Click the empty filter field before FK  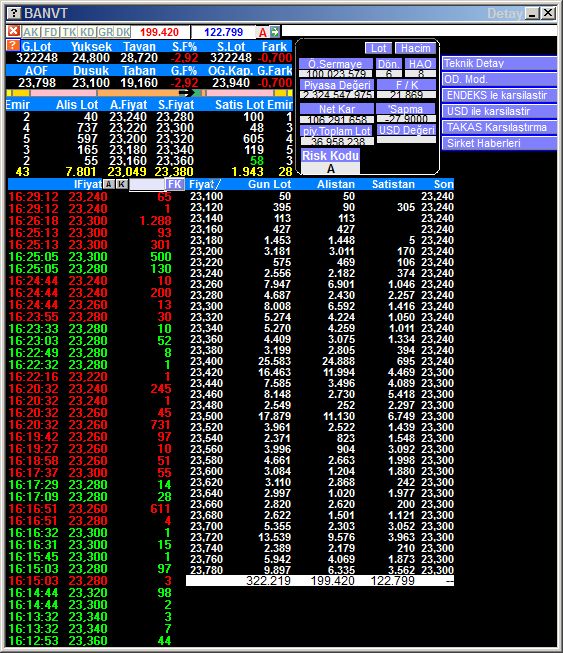click(x=147, y=184)
